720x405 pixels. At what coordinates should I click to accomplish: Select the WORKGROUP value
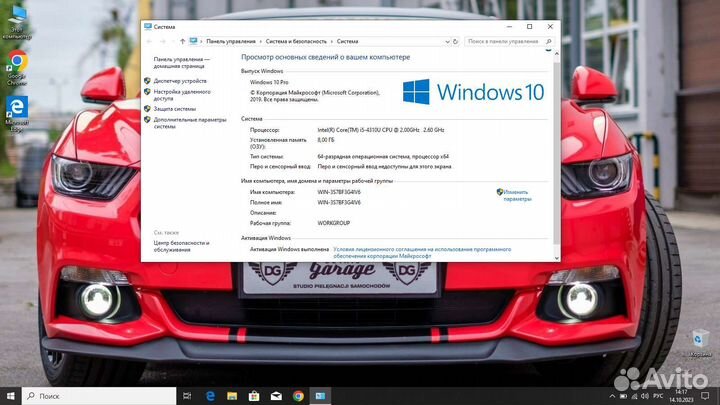334,223
